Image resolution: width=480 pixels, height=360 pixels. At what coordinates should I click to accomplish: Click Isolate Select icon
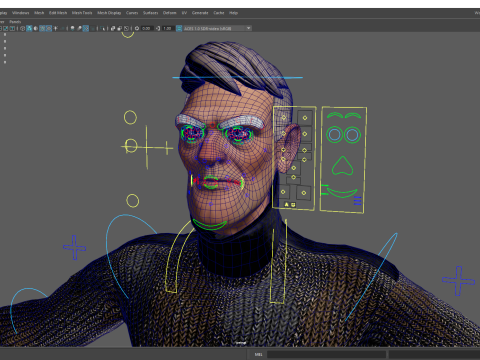[102, 28]
